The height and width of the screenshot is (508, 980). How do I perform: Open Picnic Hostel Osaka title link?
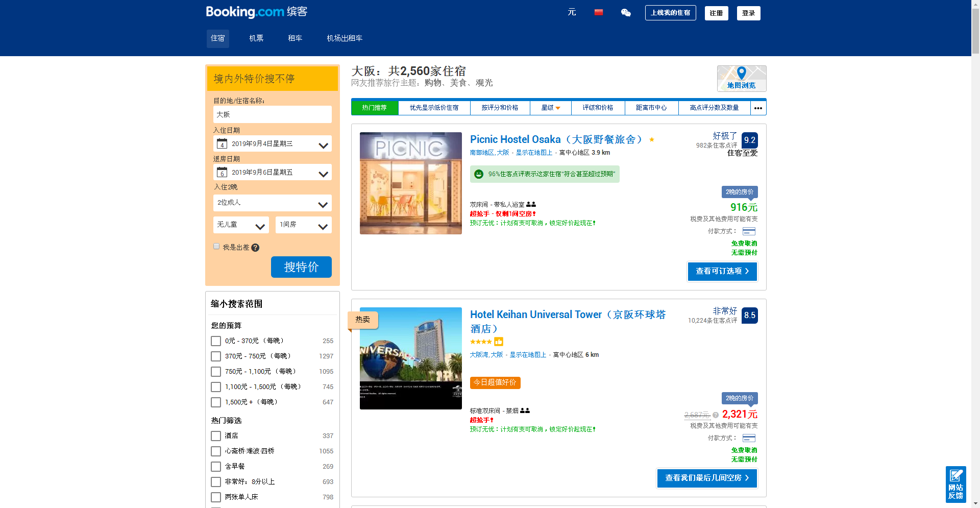556,139
